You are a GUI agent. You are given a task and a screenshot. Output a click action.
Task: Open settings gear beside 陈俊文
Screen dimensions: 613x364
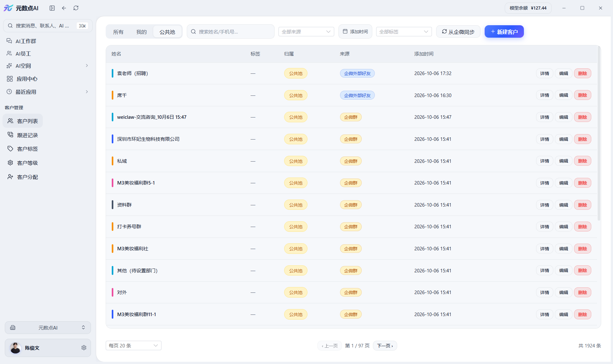click(x=84, y=348)
